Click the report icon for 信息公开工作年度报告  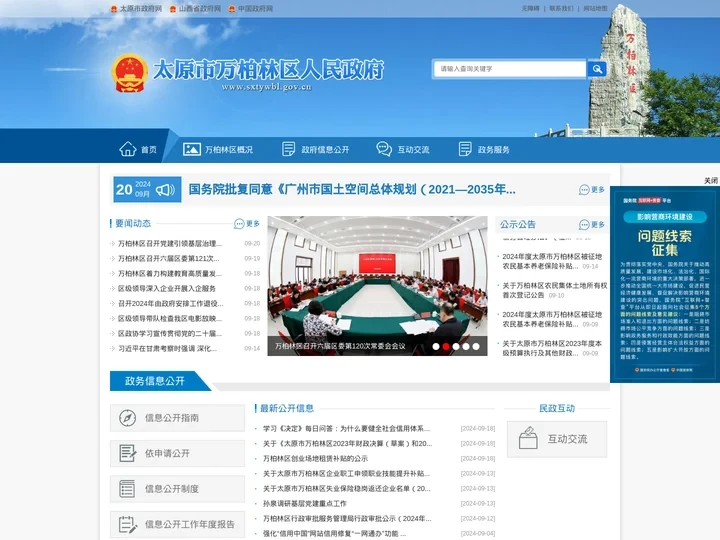point(128,524)
